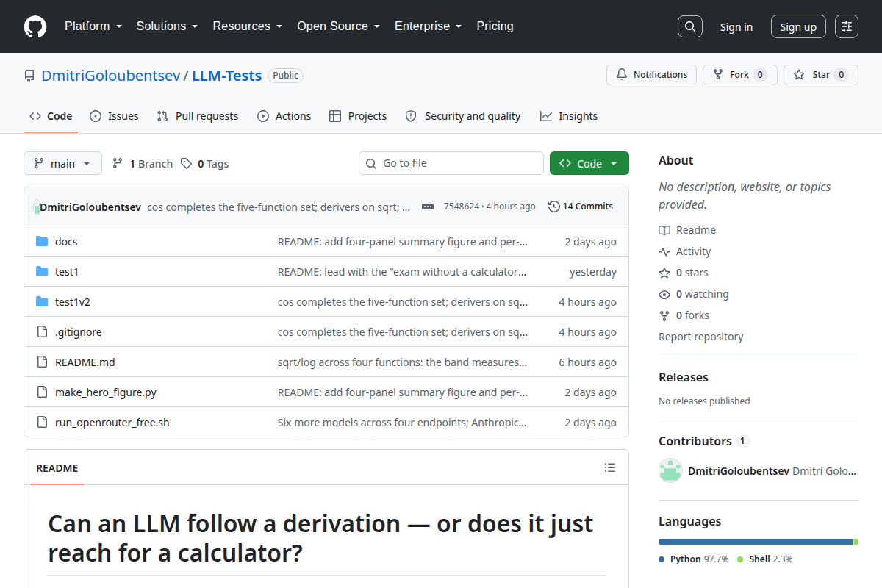Click the commit author avatar icon

click(x=37, y=207)
